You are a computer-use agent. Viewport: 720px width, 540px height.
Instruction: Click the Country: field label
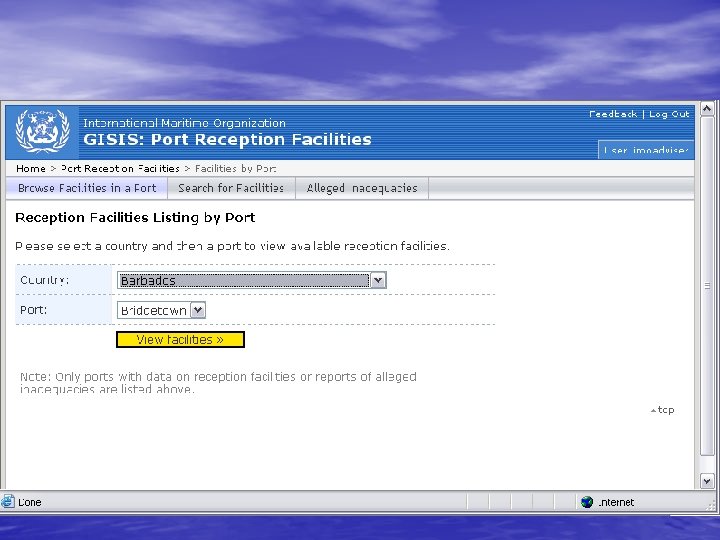[x=45, y=280]
